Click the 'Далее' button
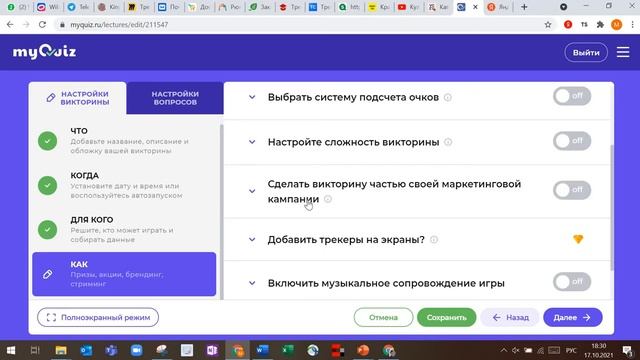This screenshot has height=360, width=640. (573, 318)
